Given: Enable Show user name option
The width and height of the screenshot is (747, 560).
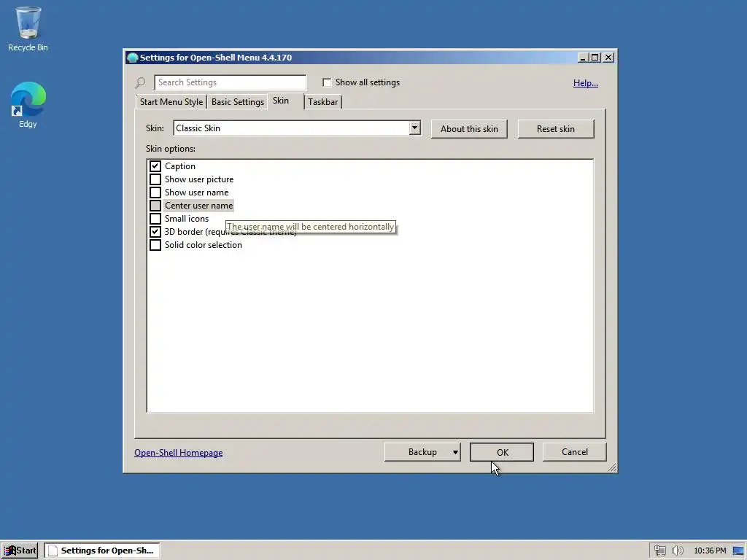Looking at the screenshot, I should (x=155, y=192).
